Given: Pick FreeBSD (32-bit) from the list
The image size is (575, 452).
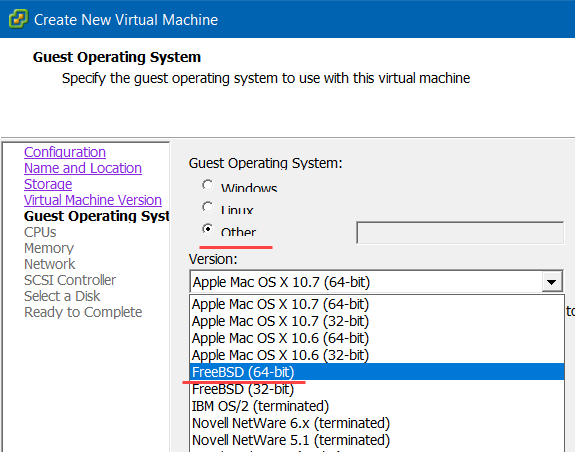Looking at the screenshot, I should tap(377, 389).
